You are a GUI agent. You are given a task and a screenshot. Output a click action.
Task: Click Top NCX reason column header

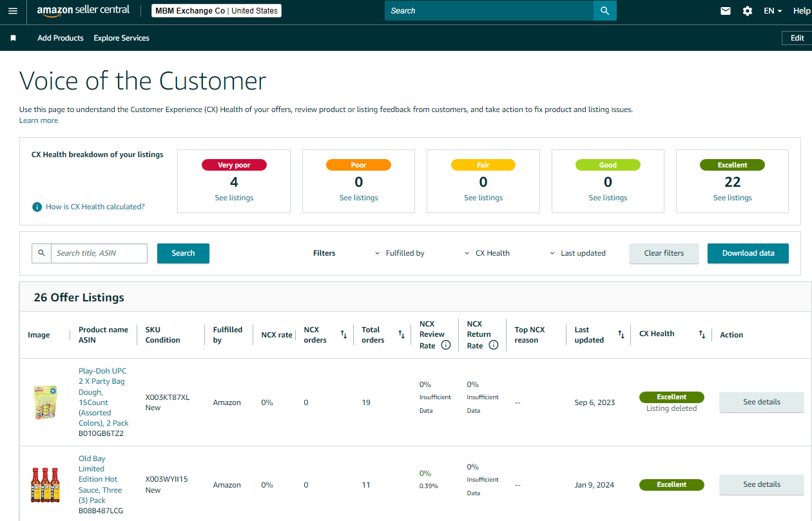(x=530, y=335)
